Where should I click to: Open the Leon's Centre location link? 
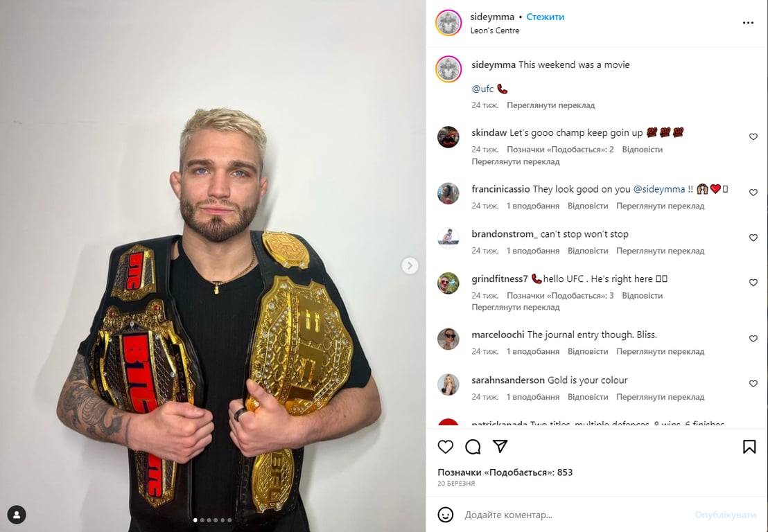click(x=495, y=30)
